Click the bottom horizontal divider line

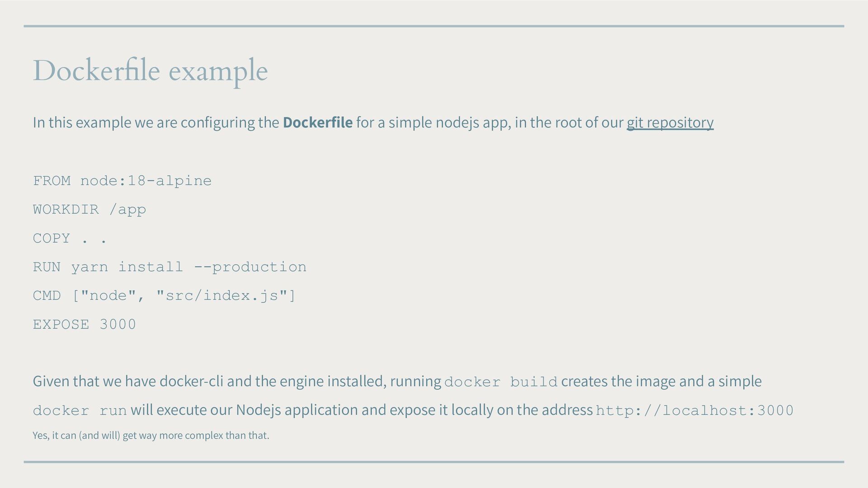pos(434,462)
